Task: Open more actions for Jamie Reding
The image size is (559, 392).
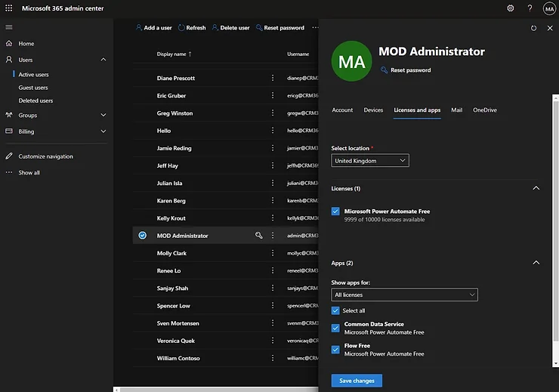Action: 273,147
